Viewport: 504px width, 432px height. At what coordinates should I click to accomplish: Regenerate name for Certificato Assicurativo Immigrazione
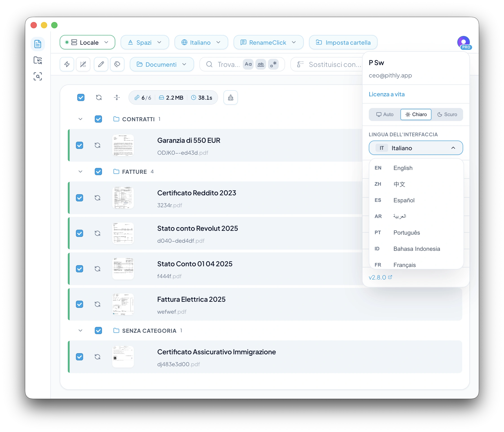pyautogui.click(x=97, y=357)
